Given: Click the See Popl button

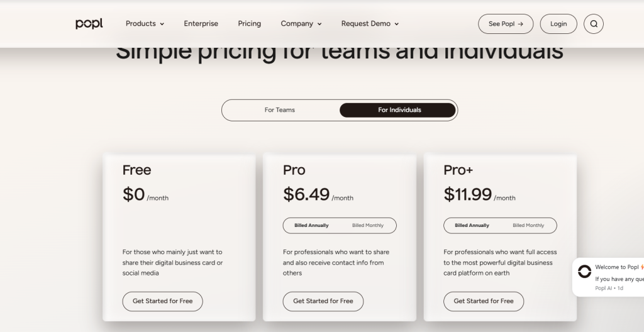Looking at the screenshot, I should [x=505, y=24].
